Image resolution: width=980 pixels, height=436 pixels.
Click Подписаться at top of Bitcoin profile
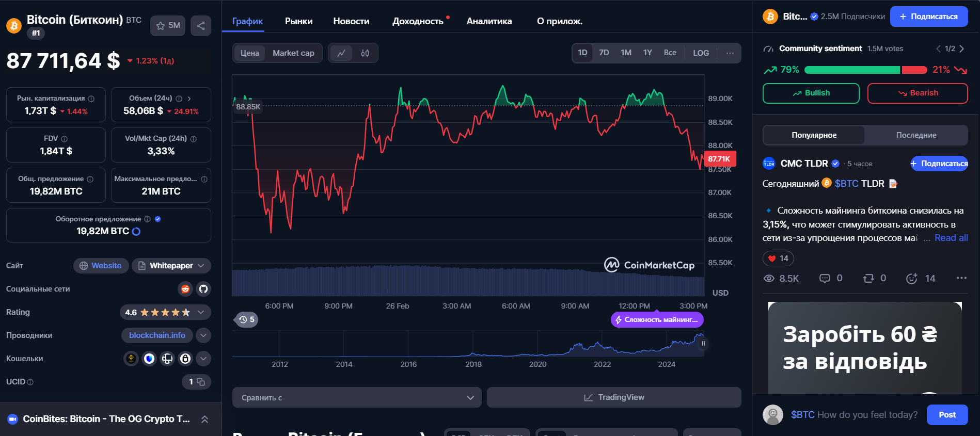pos(929,17)
